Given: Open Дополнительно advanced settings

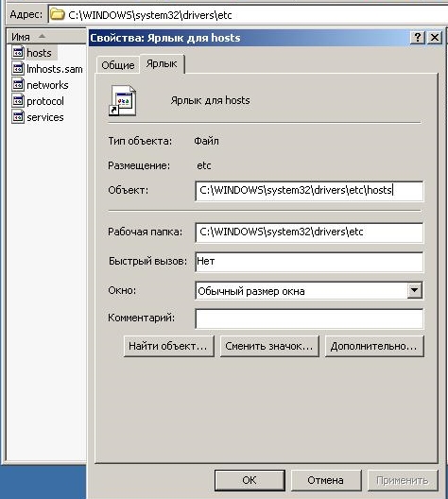Looking at the screenshot, I should pyautogui.click(x=374, y=346).
